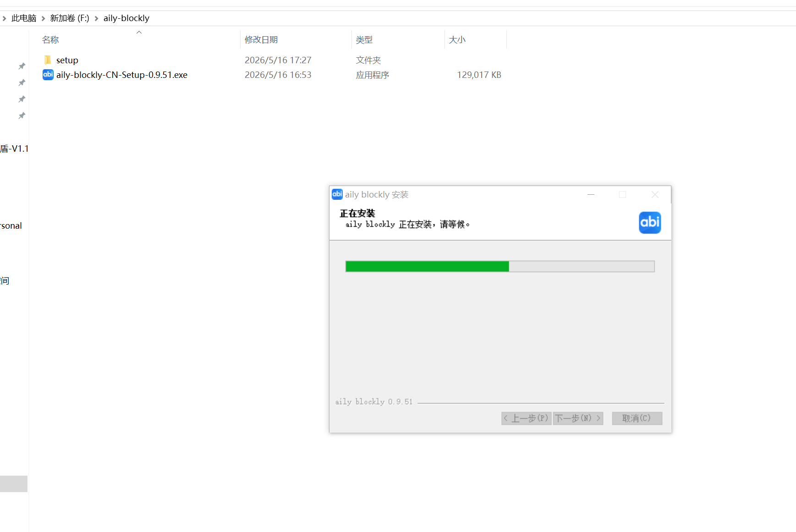Sort files by 大小 column
Viewport: 796px width, 532px height.
click(457, 40)
